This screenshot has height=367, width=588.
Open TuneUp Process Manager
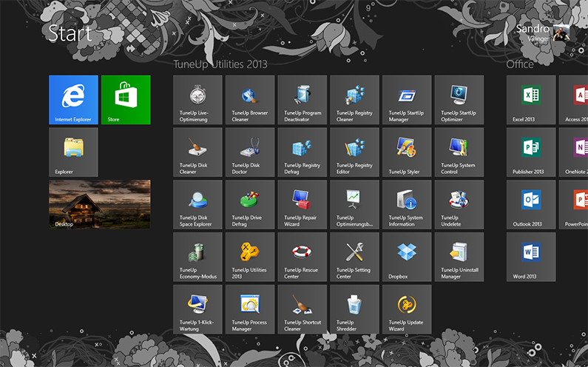(x=250, y=309)
